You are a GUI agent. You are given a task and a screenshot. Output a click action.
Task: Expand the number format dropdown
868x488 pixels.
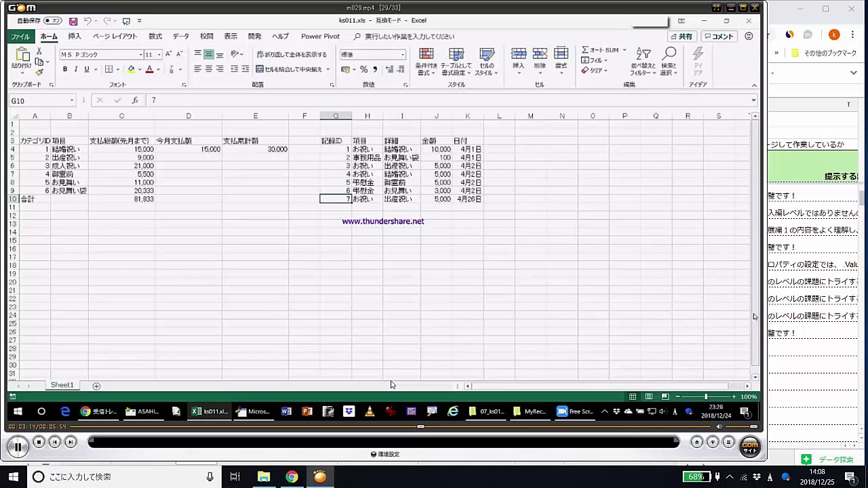pyautogui.click(x=403, y=55)
